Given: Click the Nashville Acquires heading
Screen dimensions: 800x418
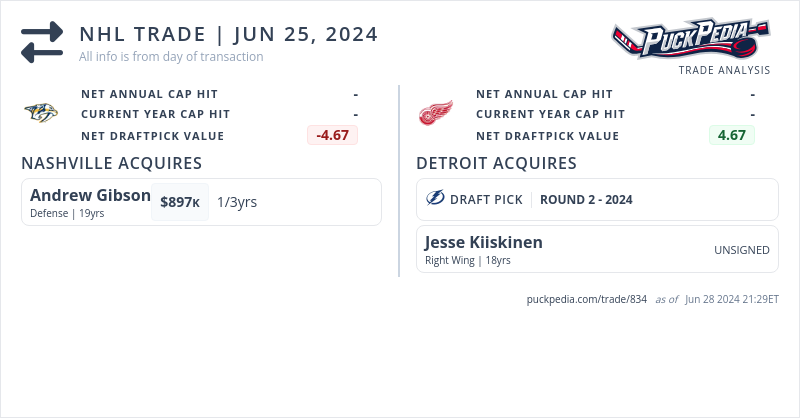Looking at the screenshot, I should (x=112, y=163).
